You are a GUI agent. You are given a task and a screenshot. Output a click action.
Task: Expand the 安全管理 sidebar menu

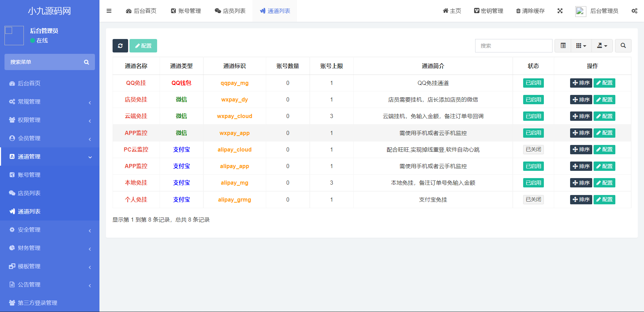[x=50, y=230]
